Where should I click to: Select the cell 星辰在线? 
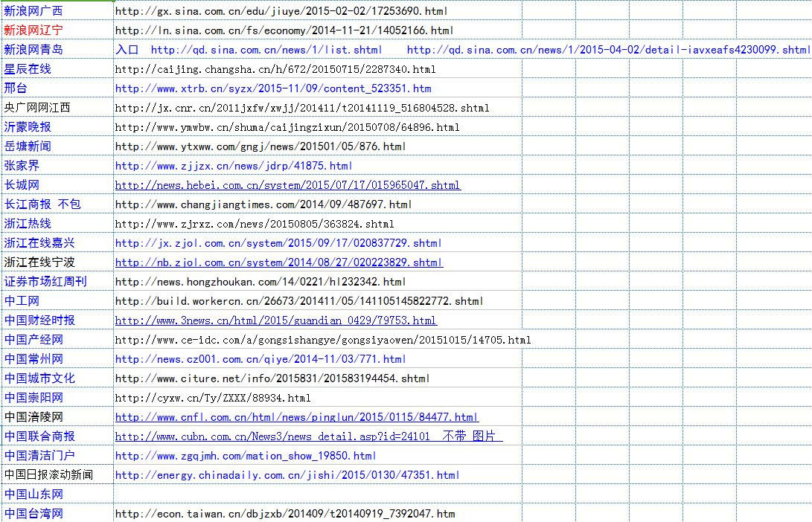coord(57,68)
